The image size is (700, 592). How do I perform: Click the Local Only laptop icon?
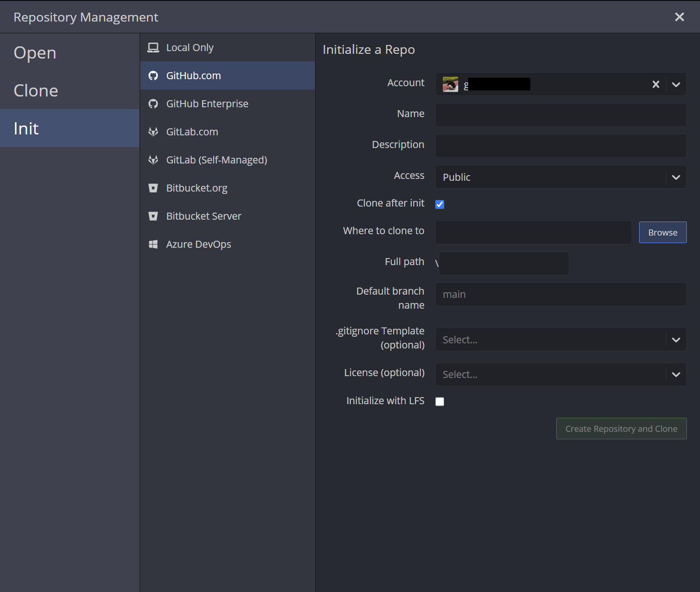pyautogui.click(x=153, y=47)
